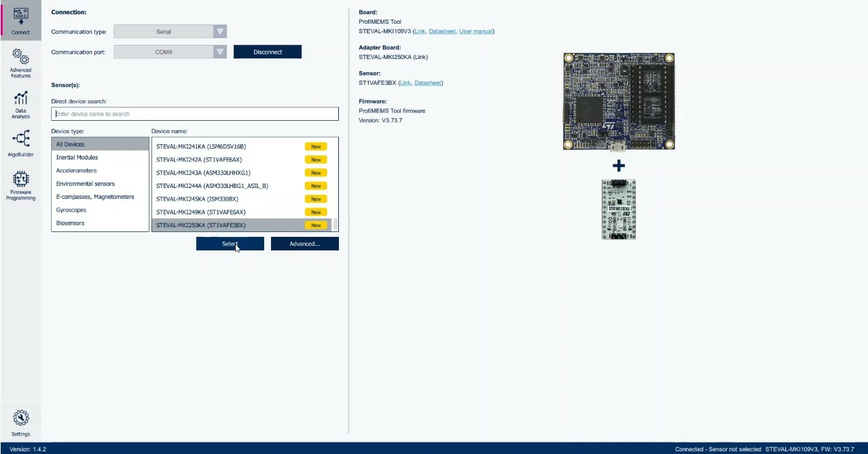Click the New badge beside STEVAL-MKI245KA
This screenshot has height=454, width=868.
tap(316, 199)
